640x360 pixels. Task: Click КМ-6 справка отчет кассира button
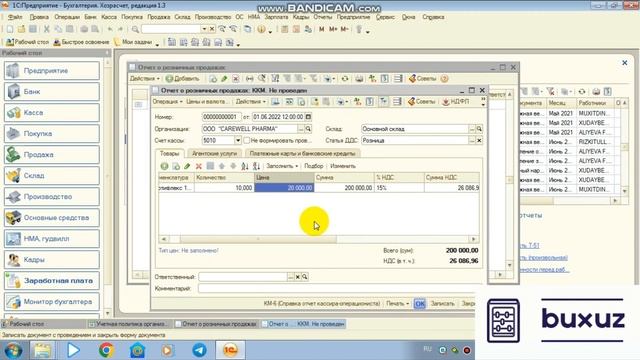click(322, 304)
